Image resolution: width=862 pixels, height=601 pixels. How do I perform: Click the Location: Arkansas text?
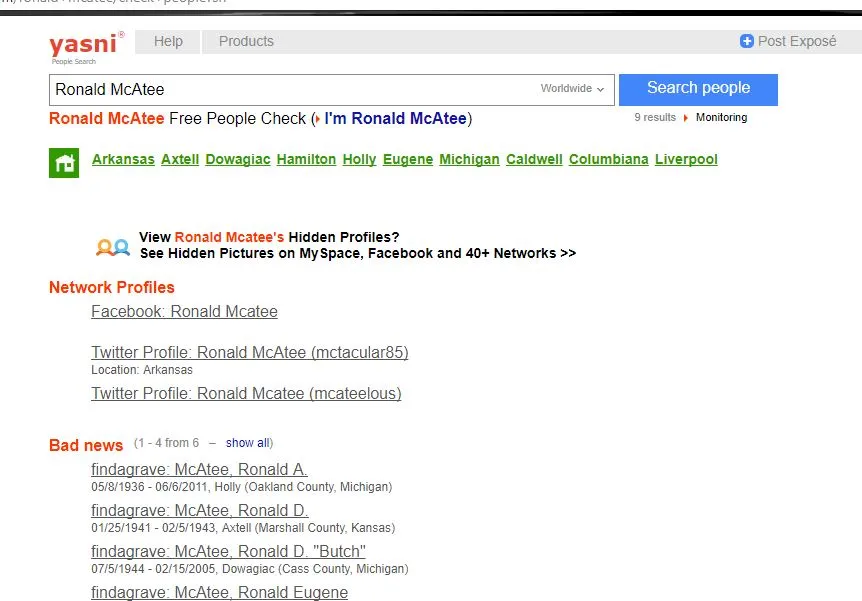[x=142, y=370]
